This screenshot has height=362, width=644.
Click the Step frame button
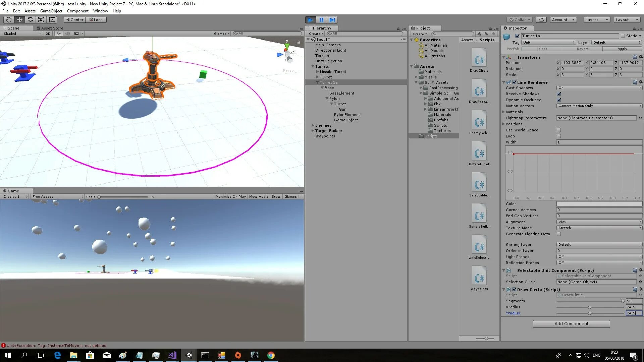(x=332, y=20)
